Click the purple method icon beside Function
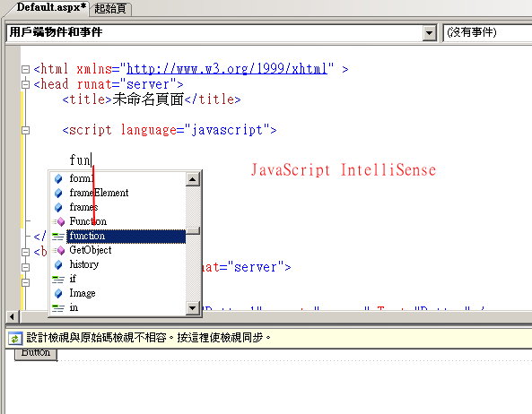Screen dimensions: 532x414 [58, 222]
